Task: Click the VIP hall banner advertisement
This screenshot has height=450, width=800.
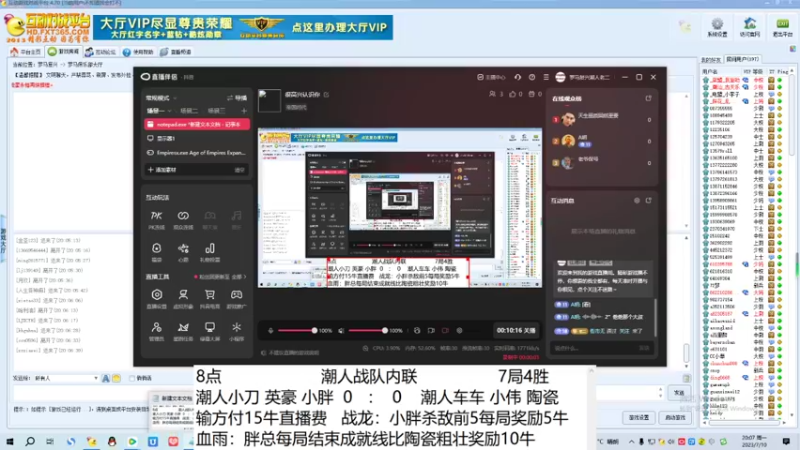Action: [x=243, y=27]
